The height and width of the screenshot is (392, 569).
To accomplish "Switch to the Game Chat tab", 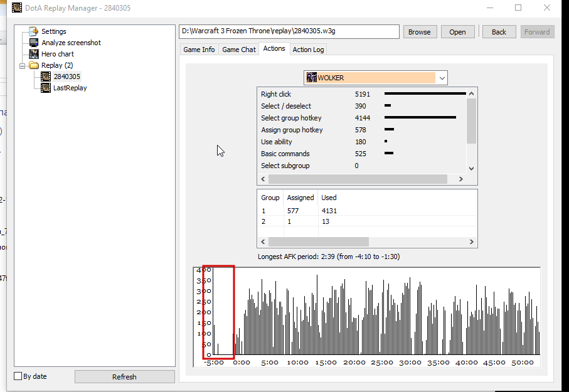I will (239, 50).
